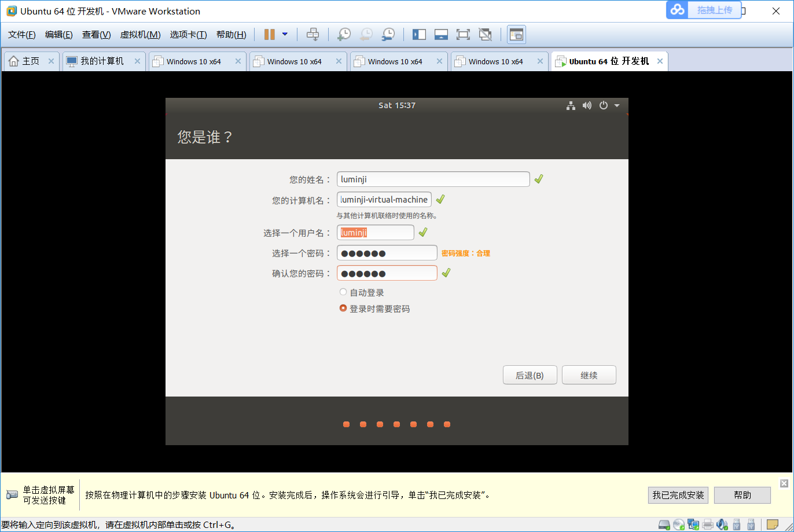Select the 登录时需要密码 radio button
This screenshot has width=794, height=532.
click(343, 309)
